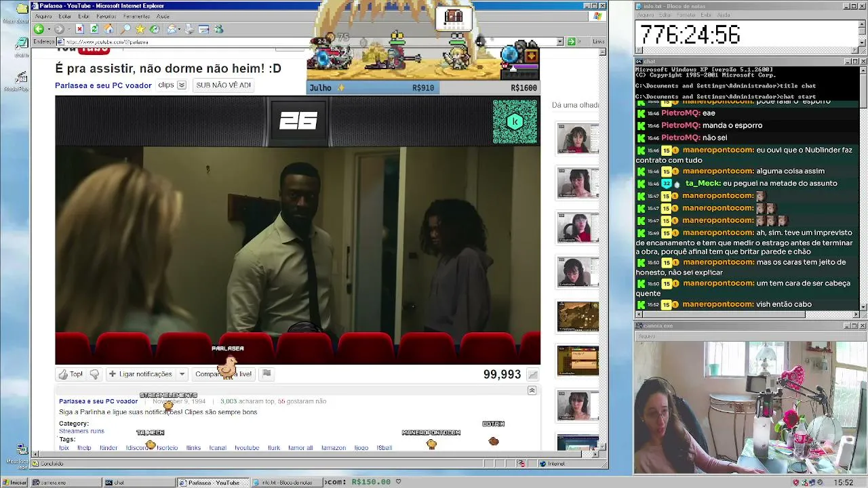Open the Ajuda menu in Internet Explorer
Image resolution: width=868 pixels, height=488 pixels.
[163, 16]
